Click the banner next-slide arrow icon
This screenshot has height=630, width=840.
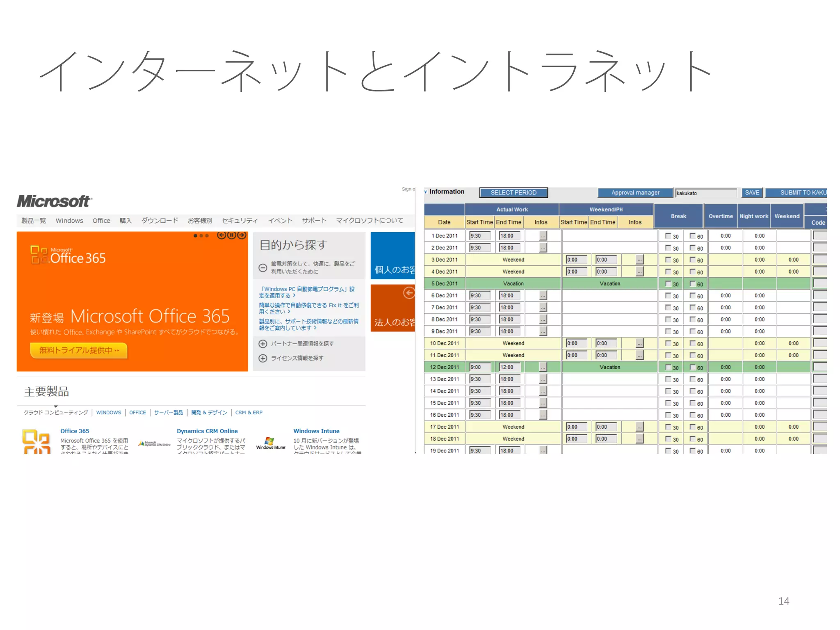[242, 235]
